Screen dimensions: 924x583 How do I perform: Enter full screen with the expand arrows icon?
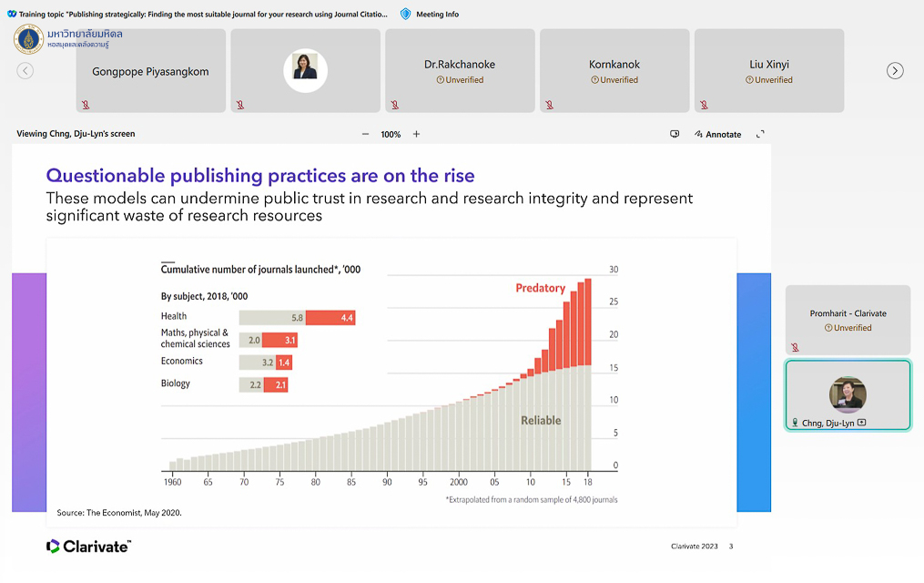(x=761, y=135)
